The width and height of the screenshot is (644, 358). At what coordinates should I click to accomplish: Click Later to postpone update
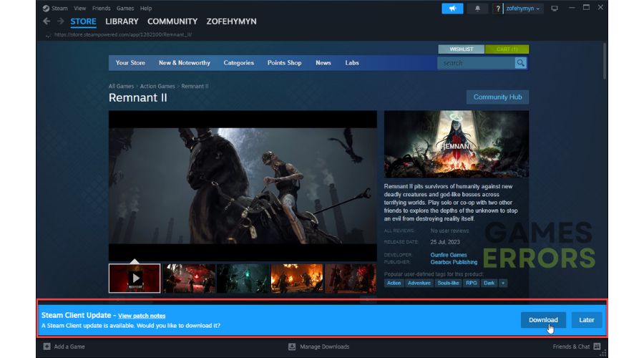pos(587,320)
